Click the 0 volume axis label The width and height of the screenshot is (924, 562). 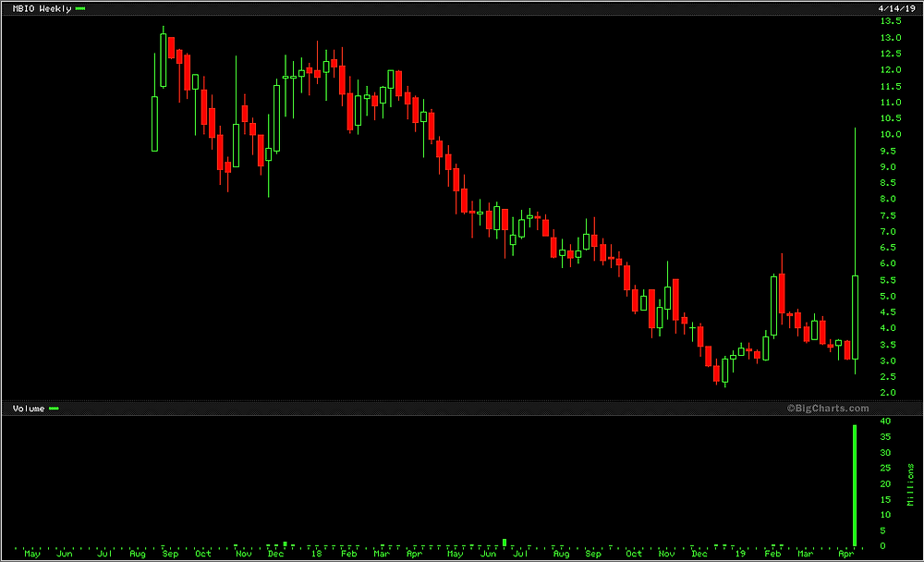[x=882, y=546]
